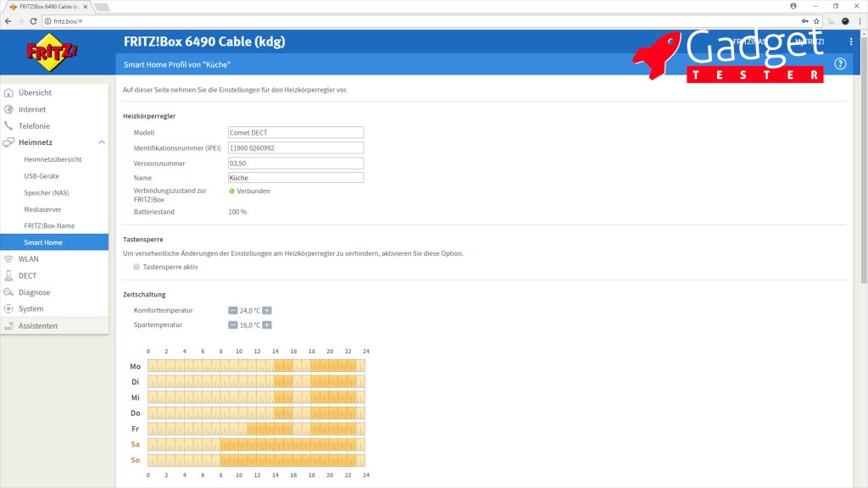Decrease Spartemperatur with the minus button
868x488 pixels.
tap(233, 325)
